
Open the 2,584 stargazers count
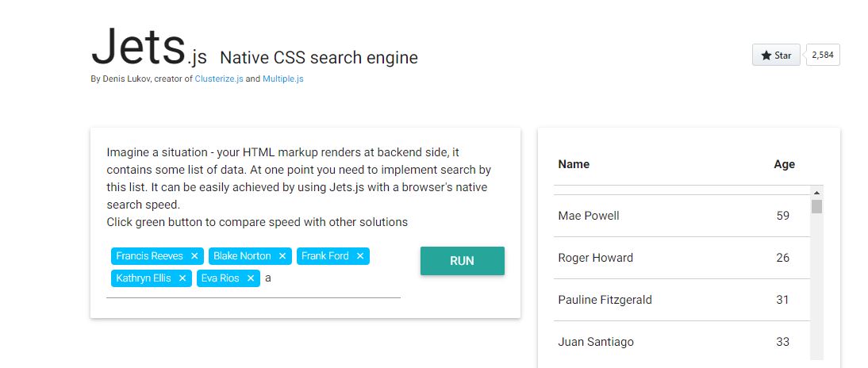[x=823, y=55]
